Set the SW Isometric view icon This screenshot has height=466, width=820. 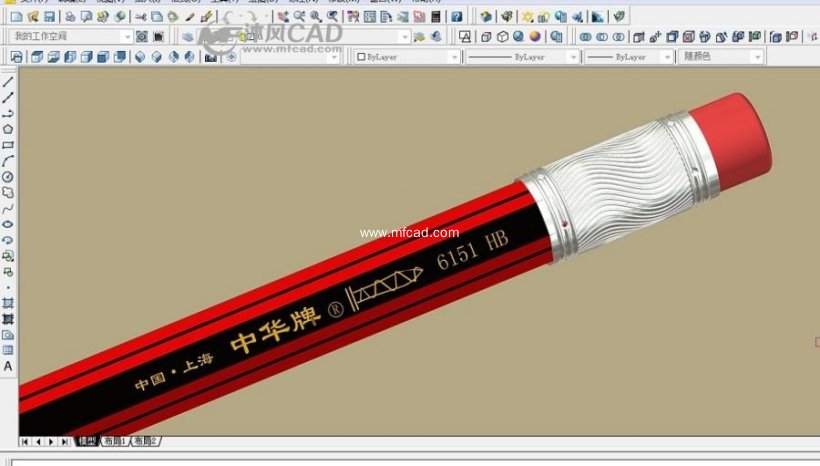tap(140, 56)
